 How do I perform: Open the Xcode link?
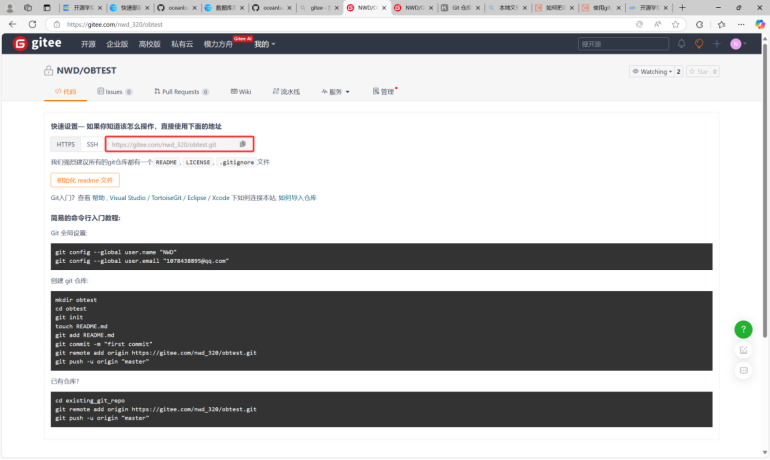click(x=220, y=197)
